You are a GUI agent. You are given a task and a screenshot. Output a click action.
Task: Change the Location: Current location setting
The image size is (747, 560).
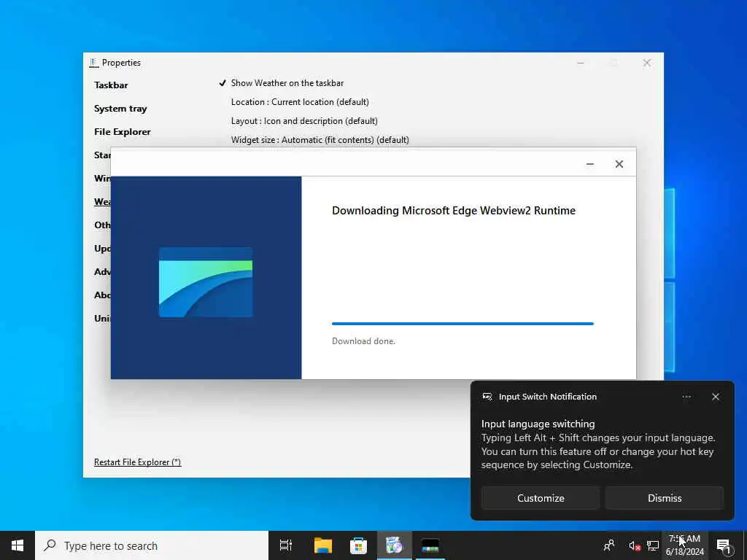click(x=300, y=102)
